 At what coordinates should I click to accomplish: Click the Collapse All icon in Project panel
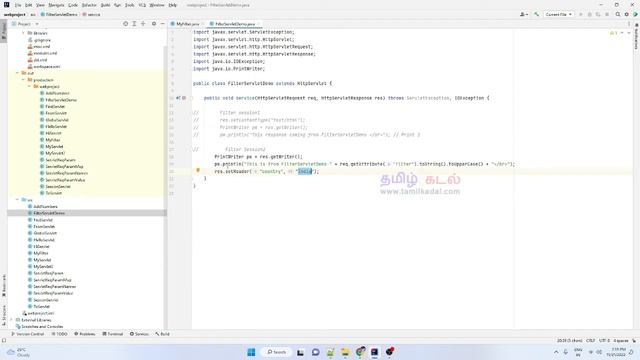click(143, 24)
